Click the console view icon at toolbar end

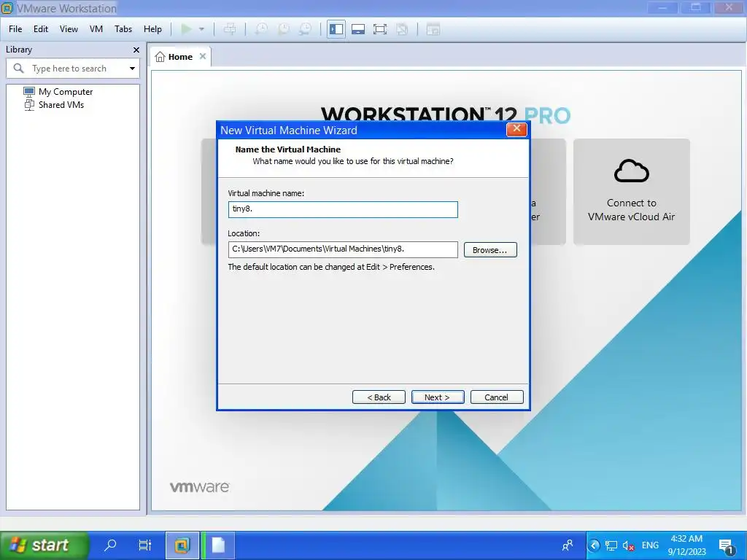pos(433,29)
